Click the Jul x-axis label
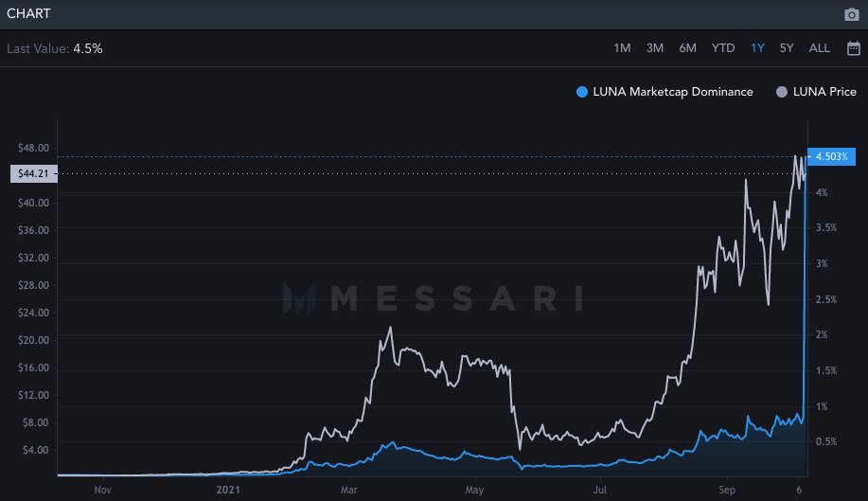 (x=600, y=490)
